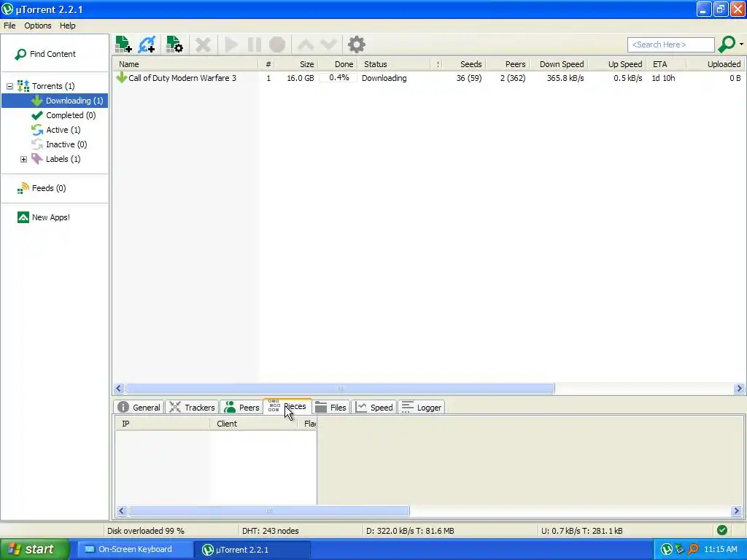This screenshot has width=747, height=560.
Task: Sort by the Status column header
Action: click(395, 64)
